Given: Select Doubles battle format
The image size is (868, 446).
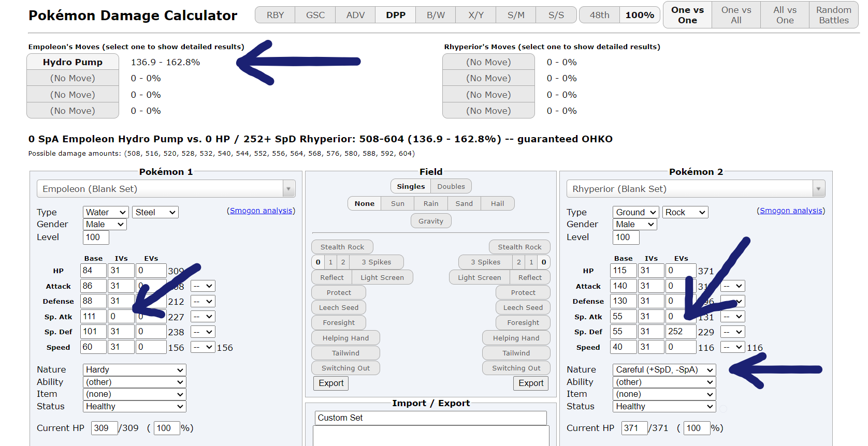Looking at the screenshot, I should 451,186.
